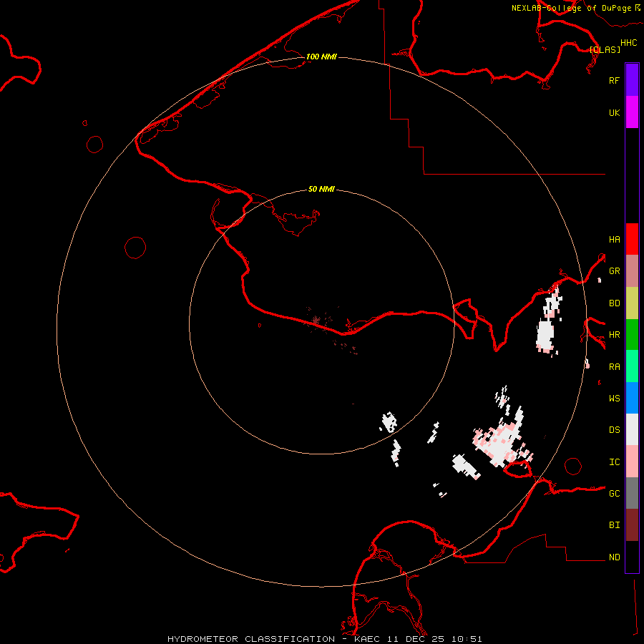Click the RF legend label

[614, 80]
